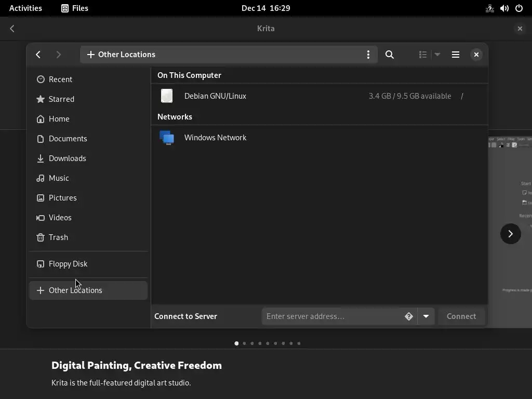
Task: Open Pictures folder in sidebar
Action: point(88,198)
